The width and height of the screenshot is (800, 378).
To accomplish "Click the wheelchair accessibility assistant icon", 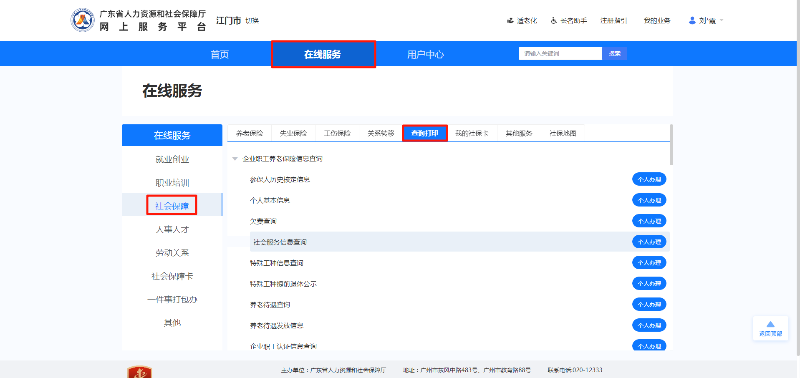I will 554,21.
